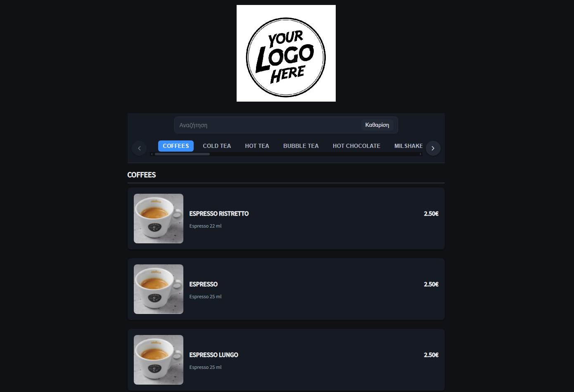This screenshot has width=574, height=392.
Task: Open the Espresso Ristretto cup thumbnail
Action: [159, 219]
